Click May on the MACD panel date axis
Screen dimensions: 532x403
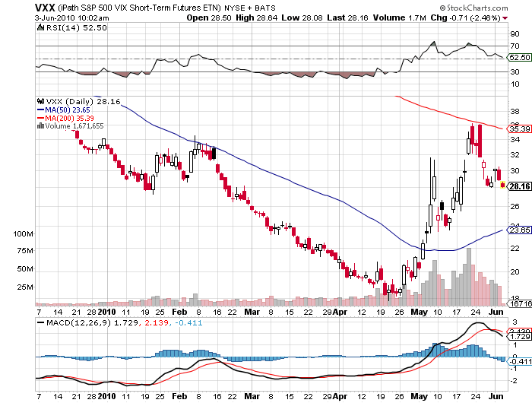point(420,396)
